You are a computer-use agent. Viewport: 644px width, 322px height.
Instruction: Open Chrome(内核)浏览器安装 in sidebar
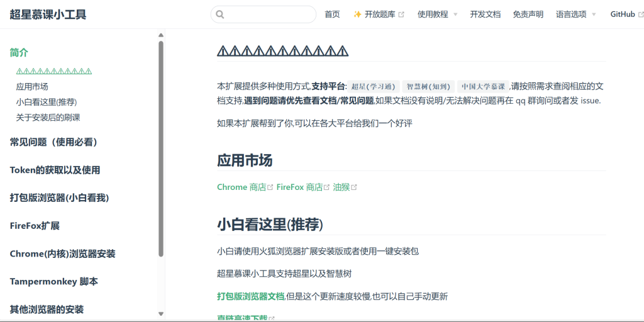click(62, 254)
